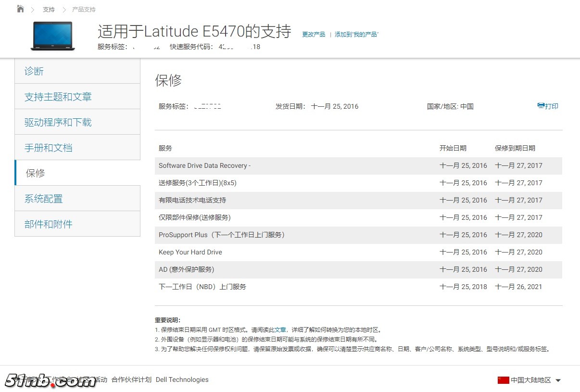Open 部件和附件 in the sidebar
The image size is (580, 392).
pyautogui.click(x=48, y=224)
